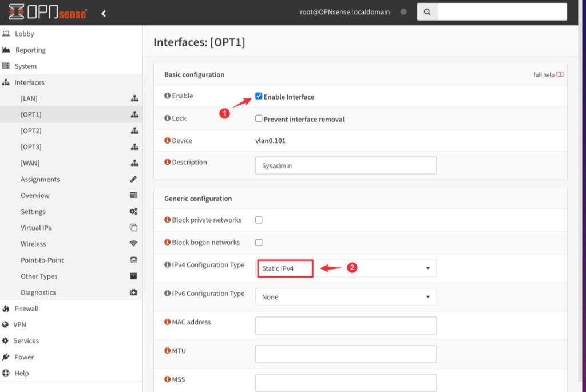Focus the MTU input field
This screenshot has width=586, height=392.
point(346,354)
